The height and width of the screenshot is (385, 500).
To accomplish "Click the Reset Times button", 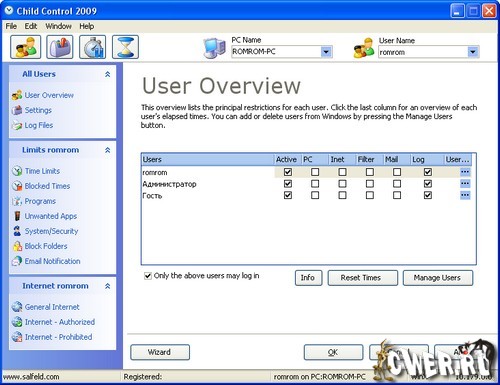I will tap(363, 278).
